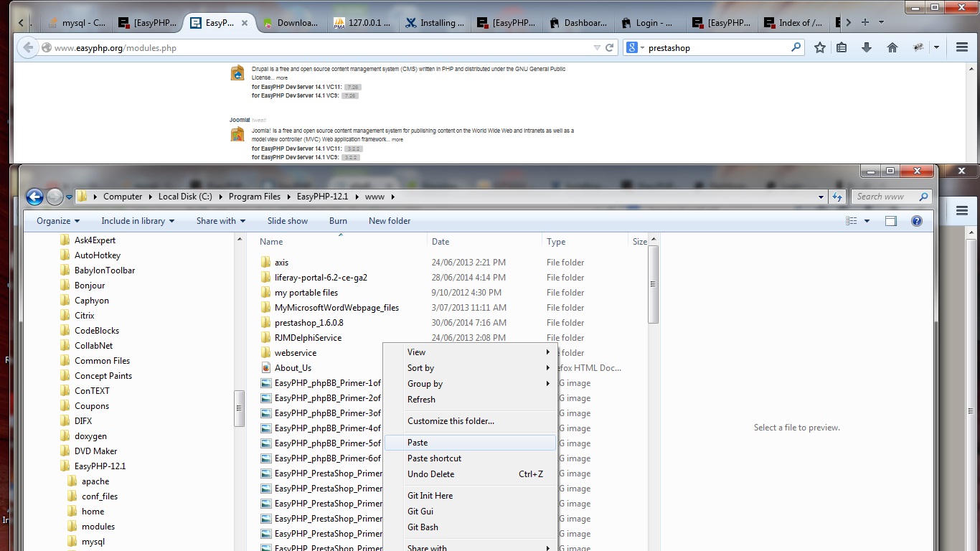Open the Organize dropdown menu
Viewport: 980px width, 551px height.
tap(58, 221)
